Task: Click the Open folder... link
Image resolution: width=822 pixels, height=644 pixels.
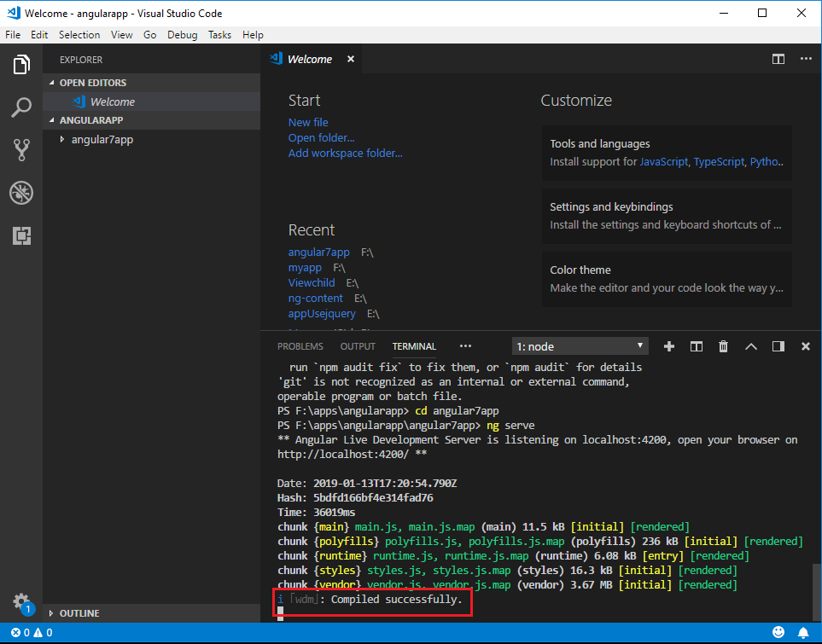Action: (x=321, y=138)
